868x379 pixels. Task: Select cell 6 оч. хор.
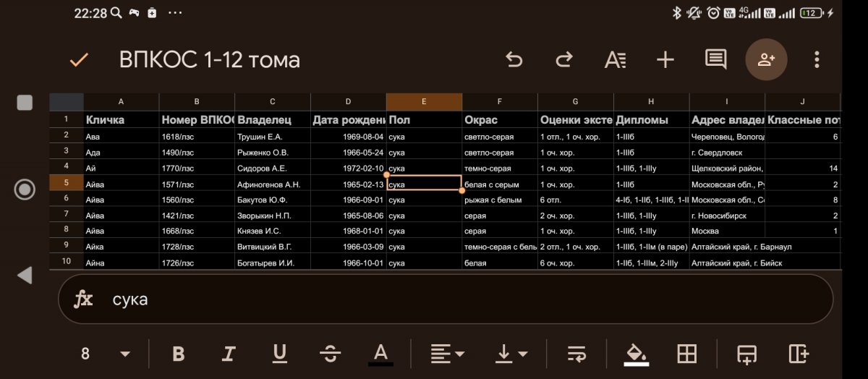click(575, 263)
